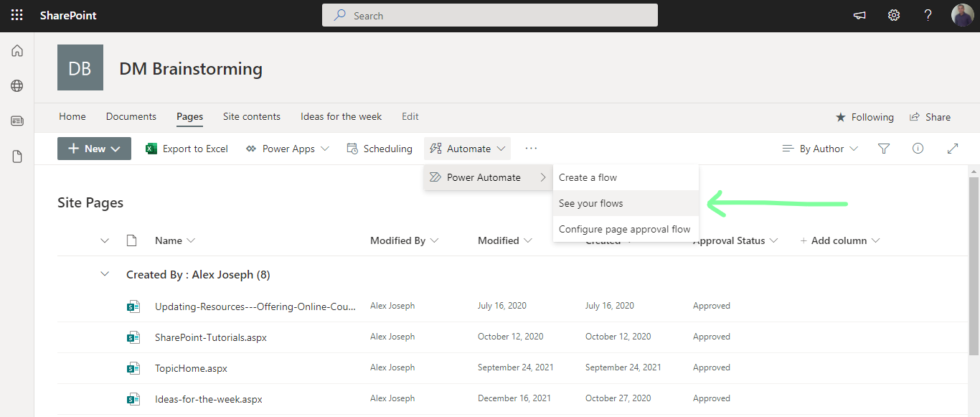Click the Automate flow icon
The width and height of the screenshot is (980, 417).
435,149
